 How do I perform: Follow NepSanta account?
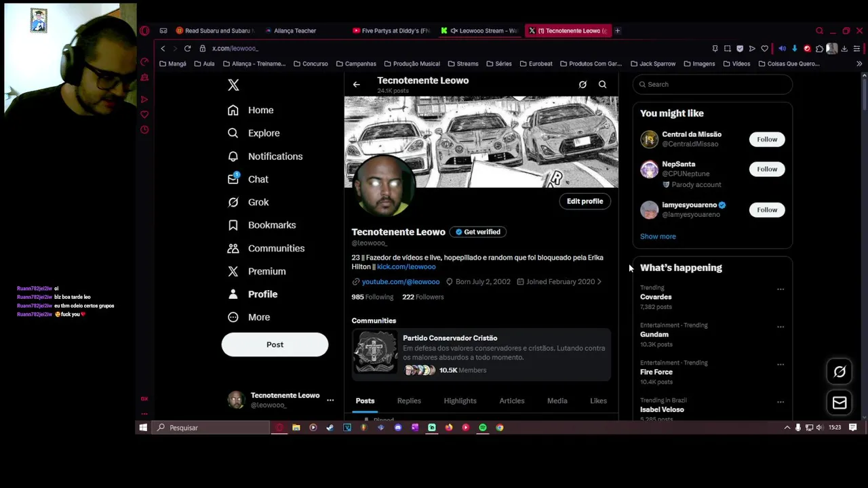click(x=767, y=169)
